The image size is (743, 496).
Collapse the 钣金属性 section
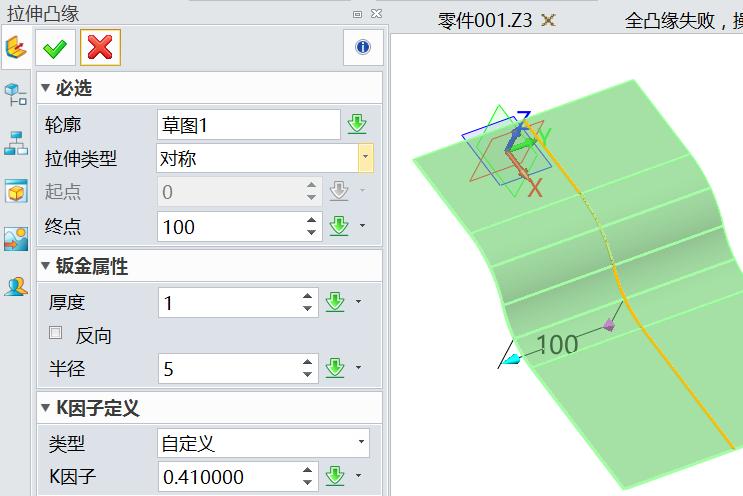coord(45,265)
